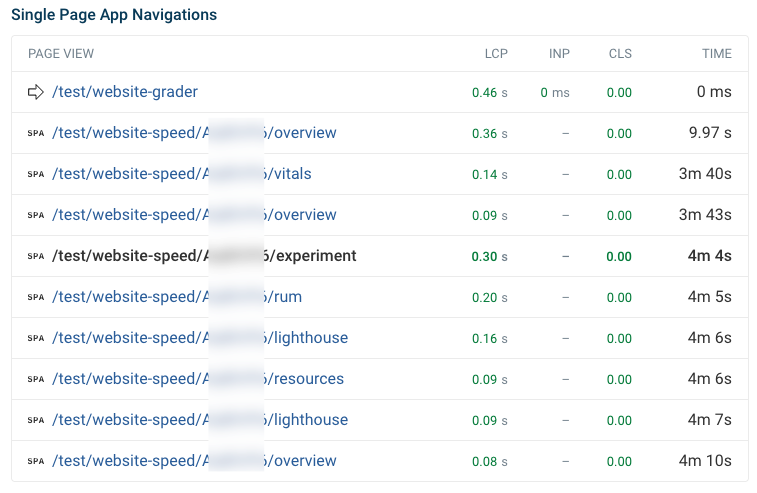The image size is (757, 493).
Task: Open the vitals page view link
Action: [x=182, y=174]
